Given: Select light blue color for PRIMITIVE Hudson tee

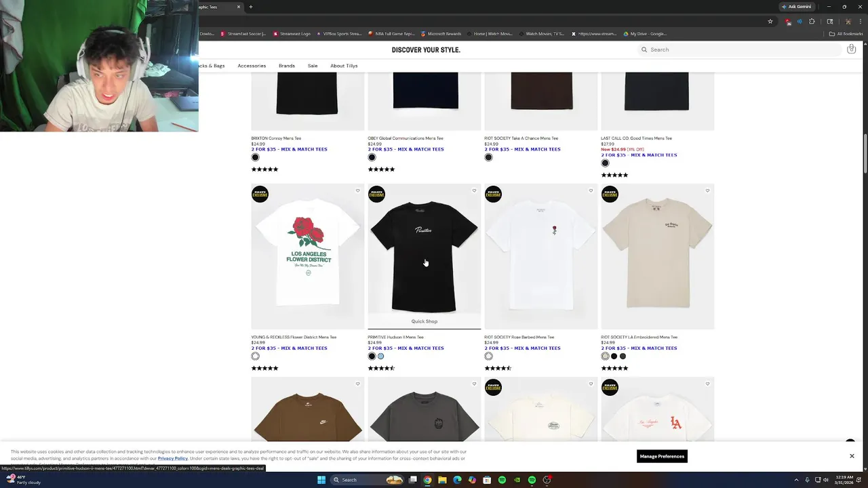Looking at the screenshot, I should (380, 356).
